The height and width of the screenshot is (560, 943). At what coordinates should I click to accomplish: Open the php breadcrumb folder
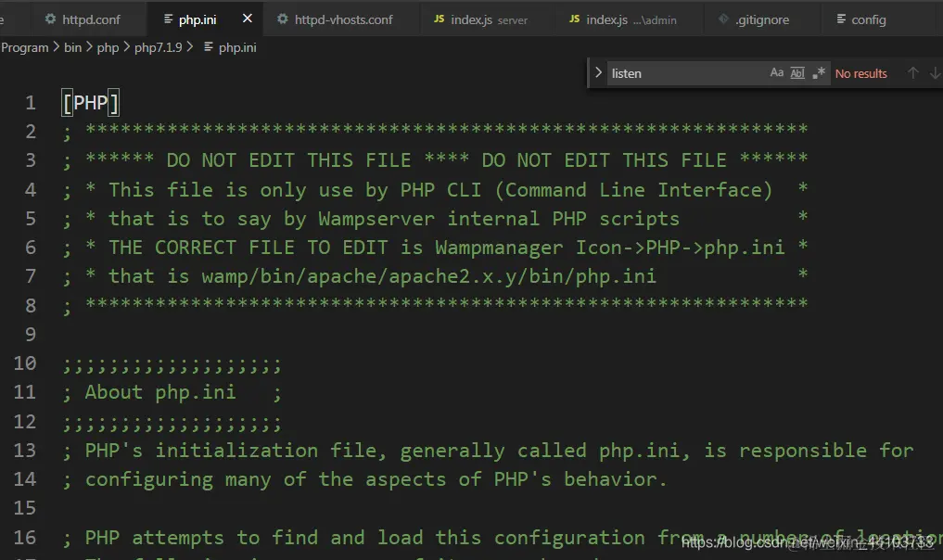(x=108, y=47)
